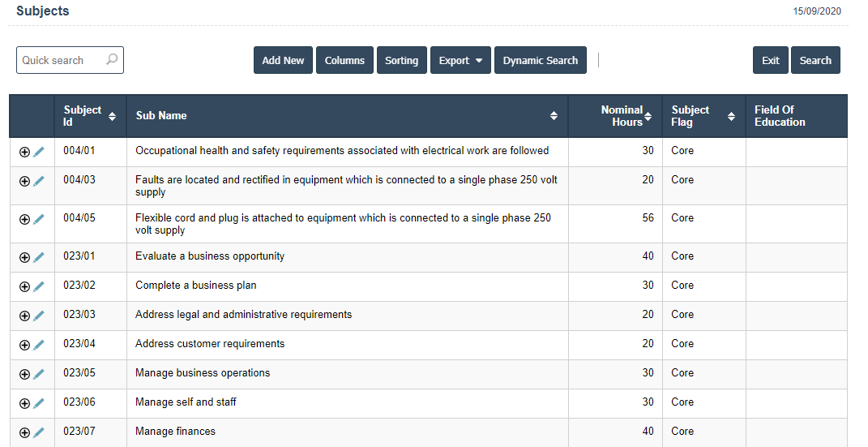Expand details for subject 004/05
868x447 pixels.
click(x=24, y=219)
